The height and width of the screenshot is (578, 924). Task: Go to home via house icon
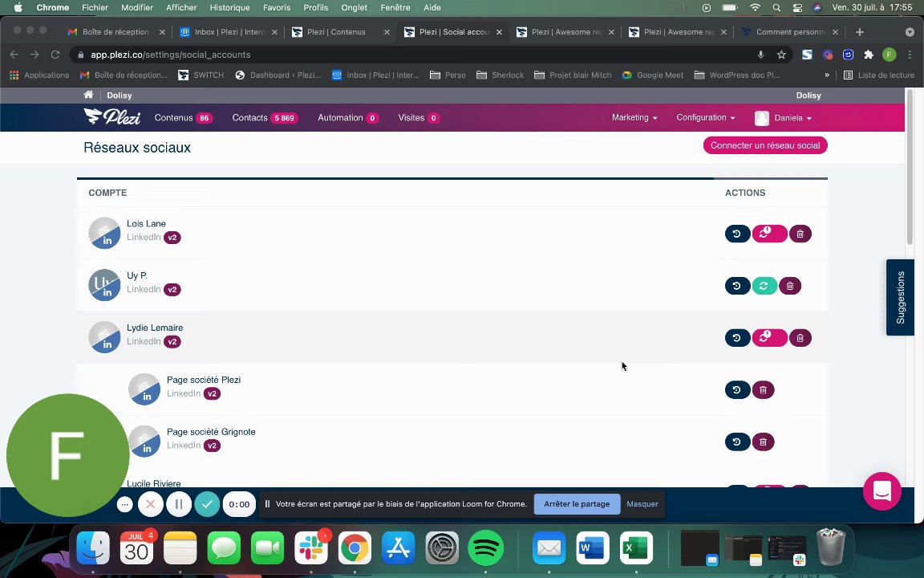click(88, 95)
